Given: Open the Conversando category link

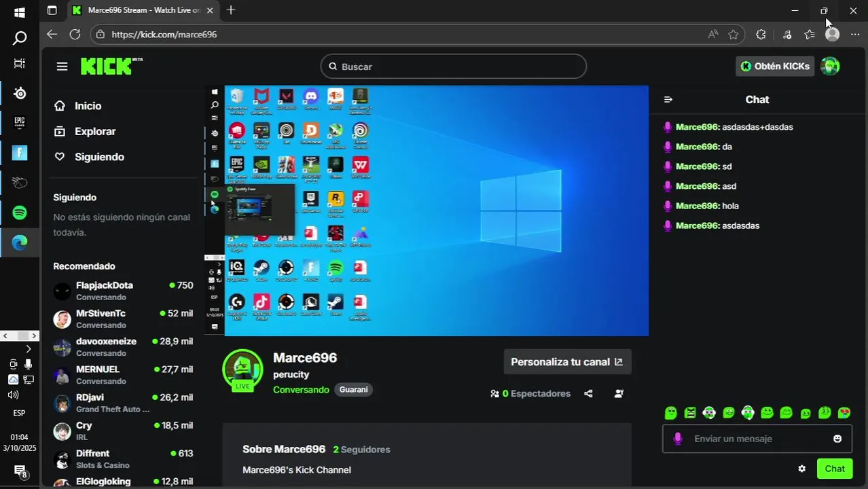Looking at the screenshot, I should (x=301, y=390).
